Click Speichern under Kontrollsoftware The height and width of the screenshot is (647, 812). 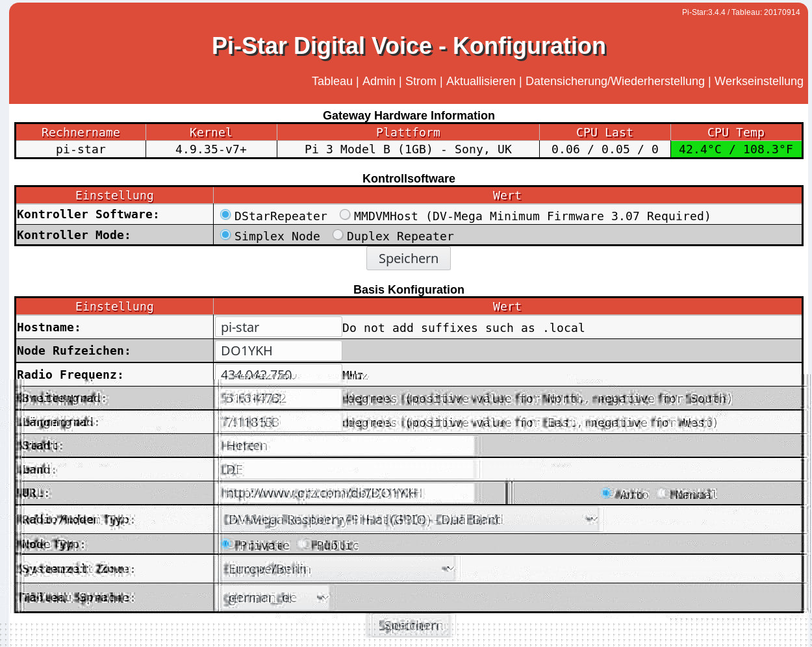(408, 259)
